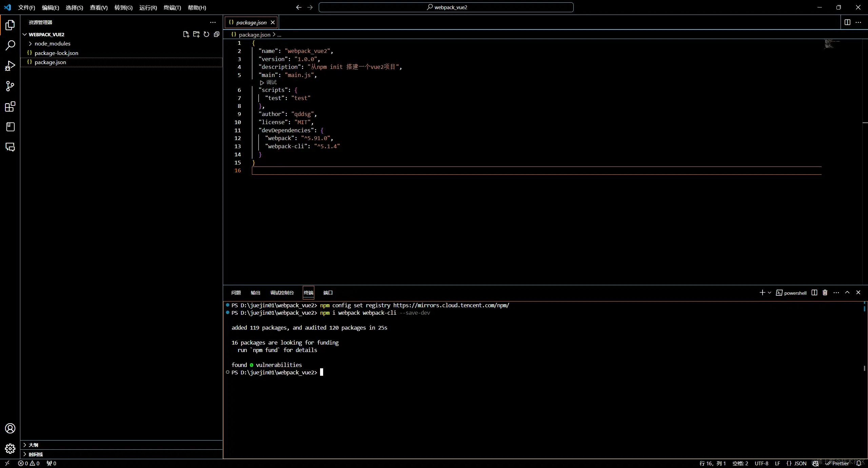
Task: Click the 调试 debug codelens link
Action: (x=271, y=82)
